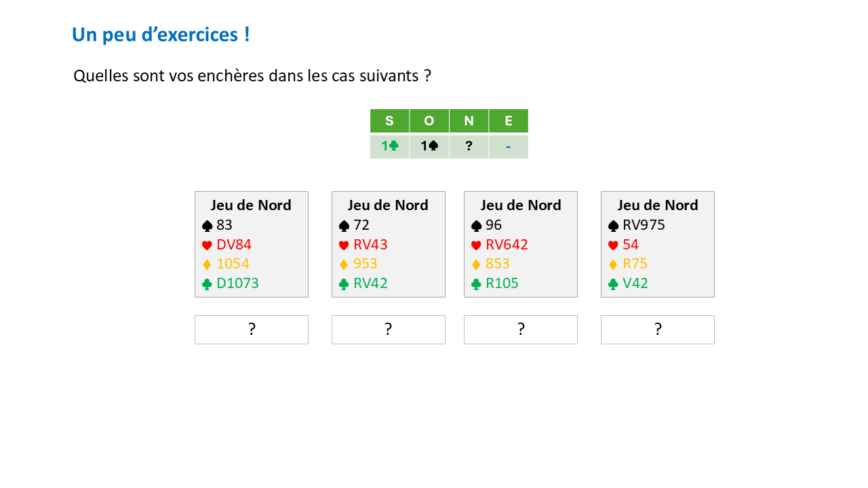Click the diamond icon next to R75
The height and width of the screenshot is (488, 868).
613,264
